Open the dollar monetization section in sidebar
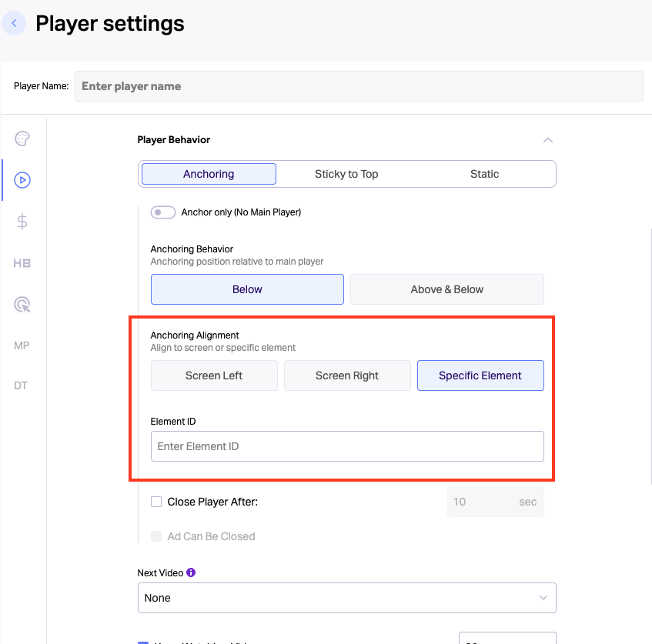The width and height of the screenshot is (652, 644). 22,222
